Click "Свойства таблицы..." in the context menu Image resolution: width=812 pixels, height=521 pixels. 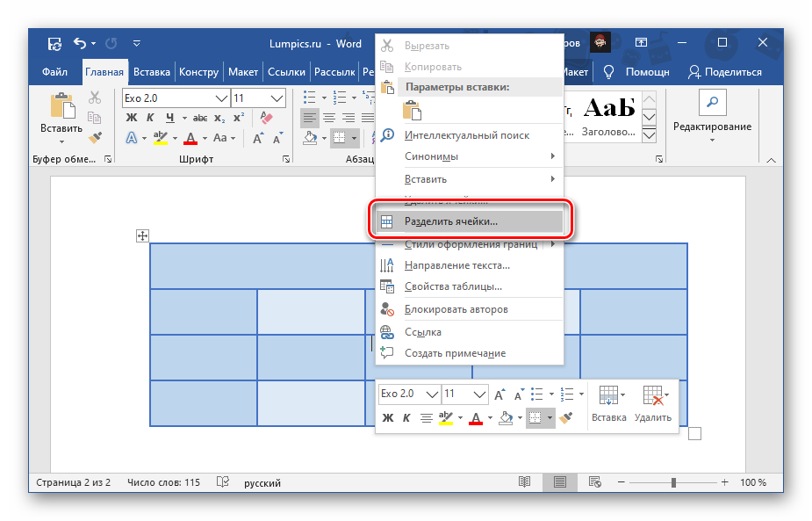tap(453, 286)
